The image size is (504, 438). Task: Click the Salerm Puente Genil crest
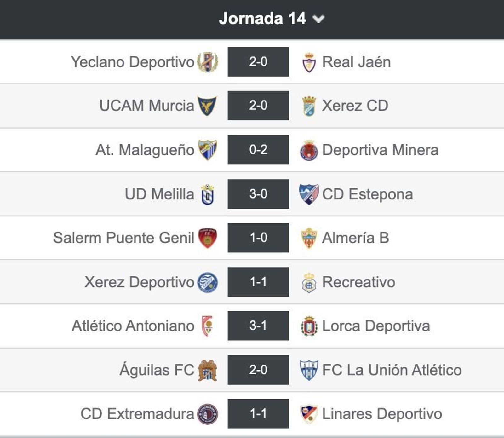208,237
